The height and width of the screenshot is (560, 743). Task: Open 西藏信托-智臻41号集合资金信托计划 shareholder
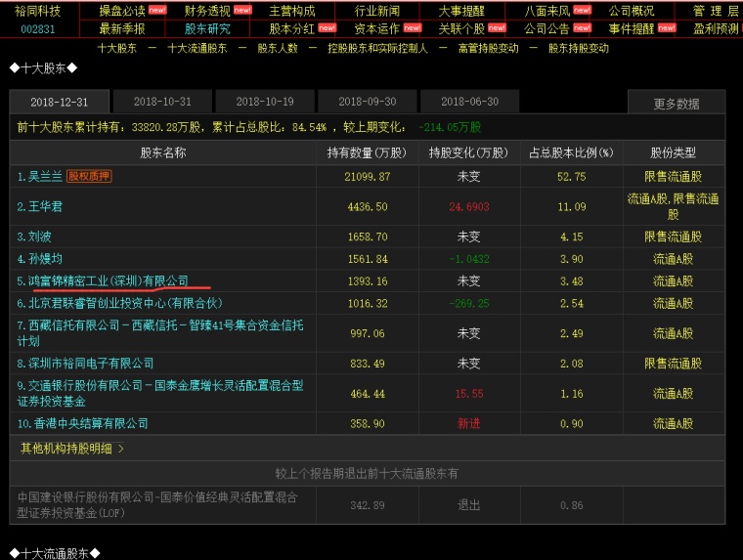(x=160, y=333)
